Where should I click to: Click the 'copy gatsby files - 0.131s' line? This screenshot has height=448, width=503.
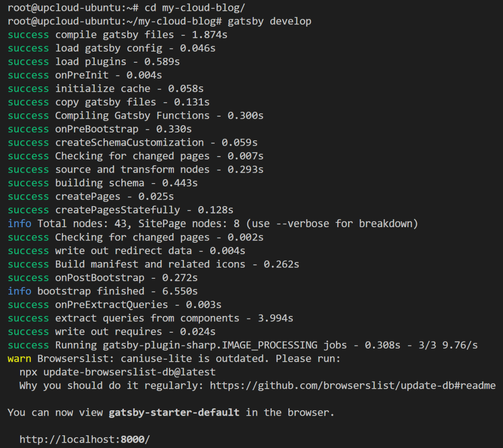click(x=109, y=102)
